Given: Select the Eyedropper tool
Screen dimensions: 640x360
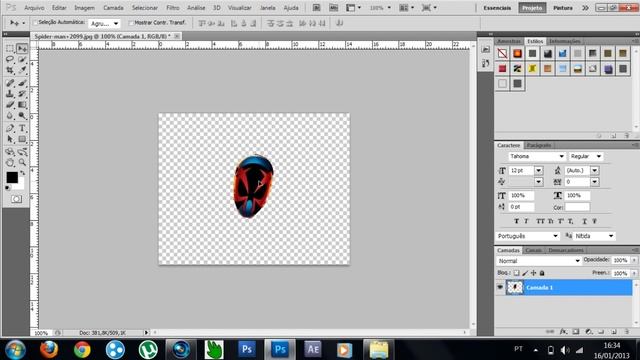Looking at the screenshot, I should click(x=22, y=70).
